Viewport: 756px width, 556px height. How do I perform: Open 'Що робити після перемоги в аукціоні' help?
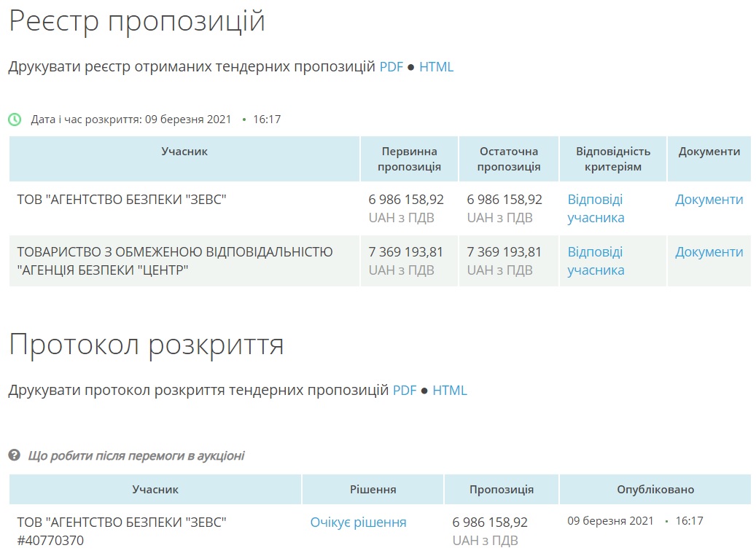(x=136, y=456)
